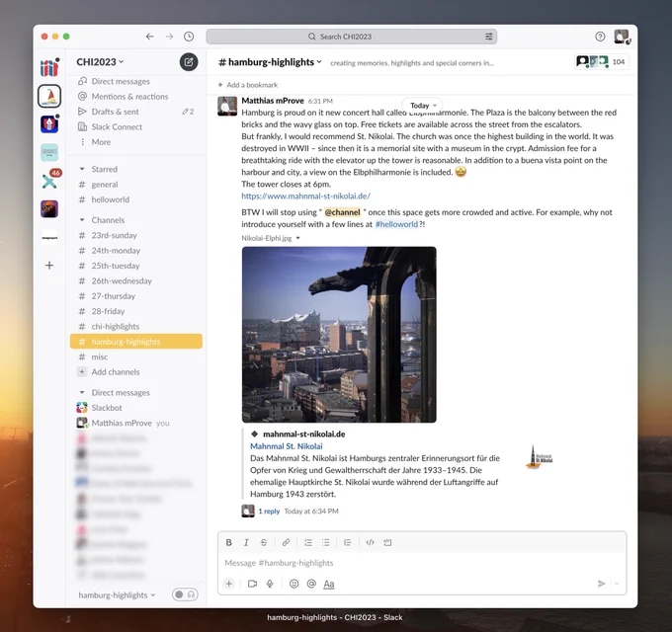Viewport: 672px width, 632px height.
Task: Open the attachments plus button
Action: 229,584
